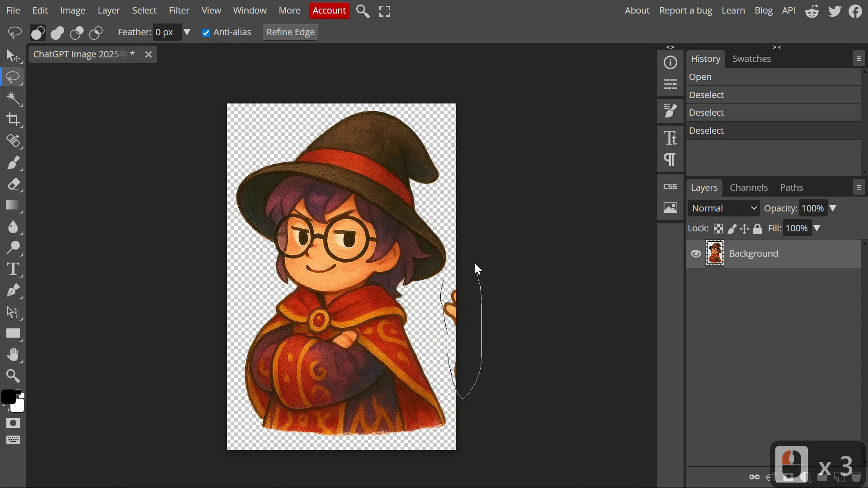The image size is (868, 488).
Task: Expand the Feather value dropdown arrow
Action: coord(187,32)
